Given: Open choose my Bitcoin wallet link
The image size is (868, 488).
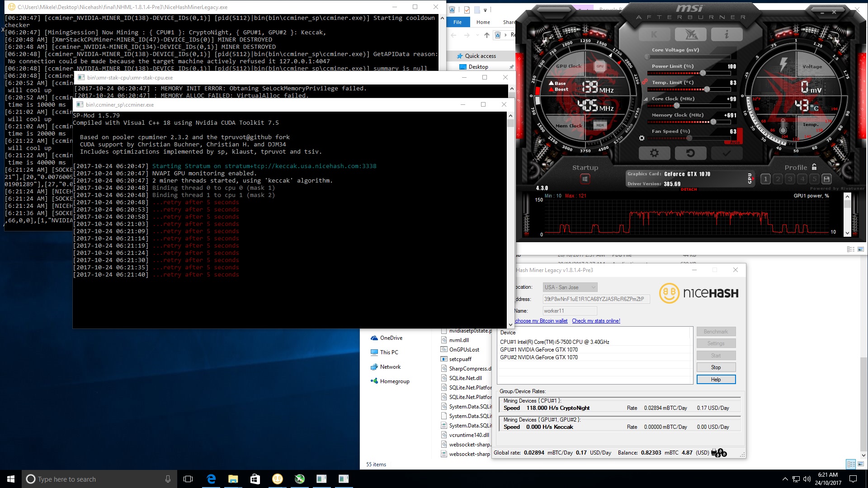Looking at the screenshot, I should pos(541,321).
